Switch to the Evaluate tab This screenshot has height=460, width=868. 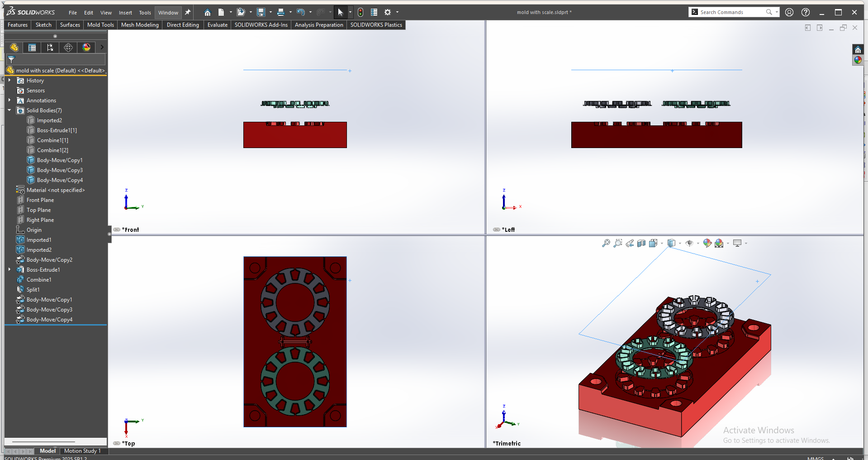(x=218, y=25)
